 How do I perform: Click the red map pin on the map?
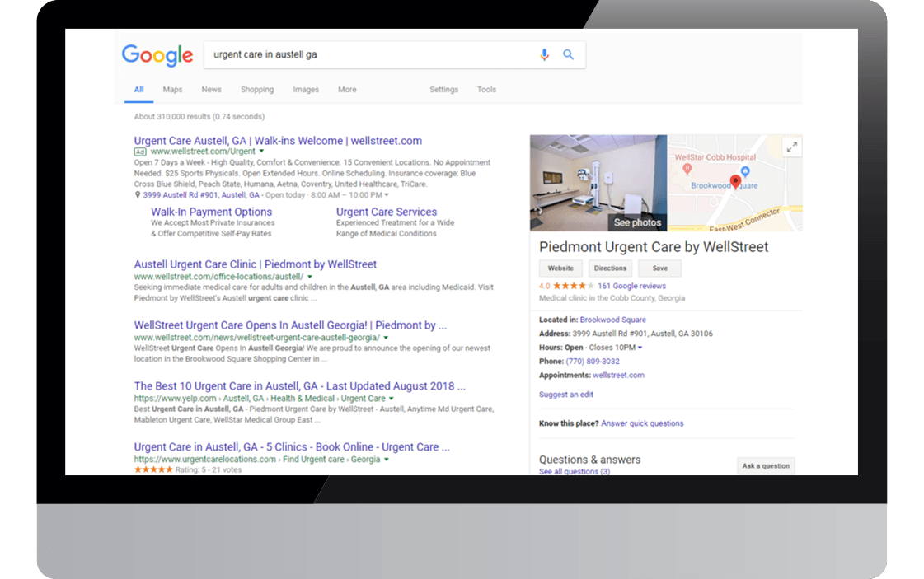[x=735, y=182]
